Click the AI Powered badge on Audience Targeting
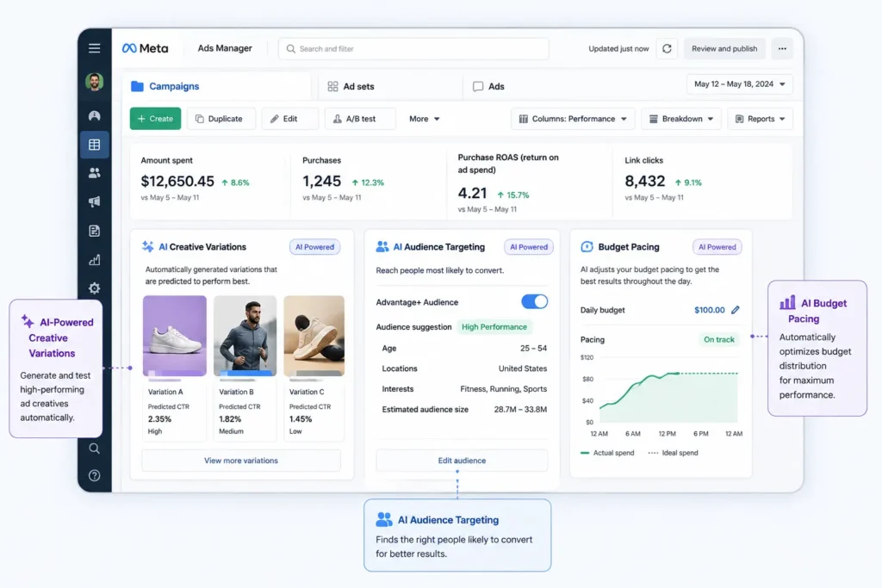The width and height of the screenshot is (882, 588). pos(529,247)
